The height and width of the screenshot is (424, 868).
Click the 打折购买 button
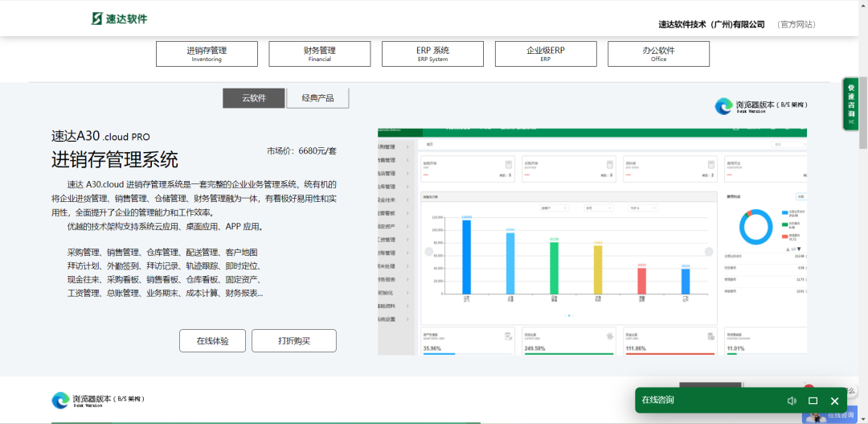tap(294, 341)
